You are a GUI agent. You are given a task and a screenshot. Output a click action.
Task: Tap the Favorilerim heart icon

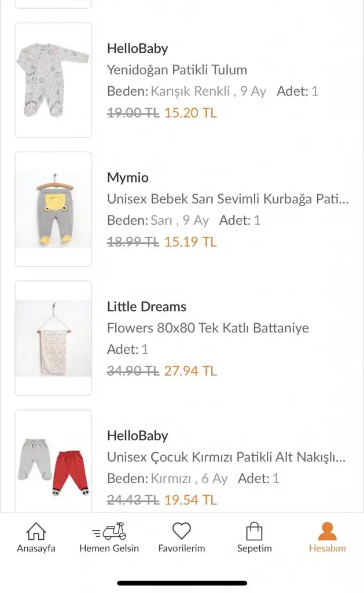(182, 531)
